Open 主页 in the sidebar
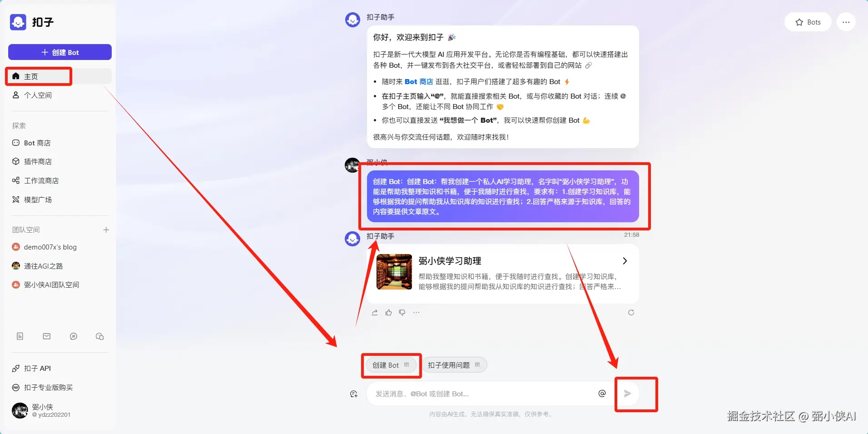Image resolution: width=868 pixels, height=434 pixels. pos(60,76)
